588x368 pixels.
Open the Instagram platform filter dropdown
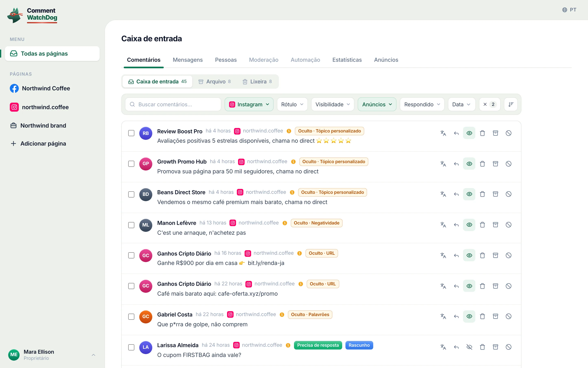click(249, 104)
